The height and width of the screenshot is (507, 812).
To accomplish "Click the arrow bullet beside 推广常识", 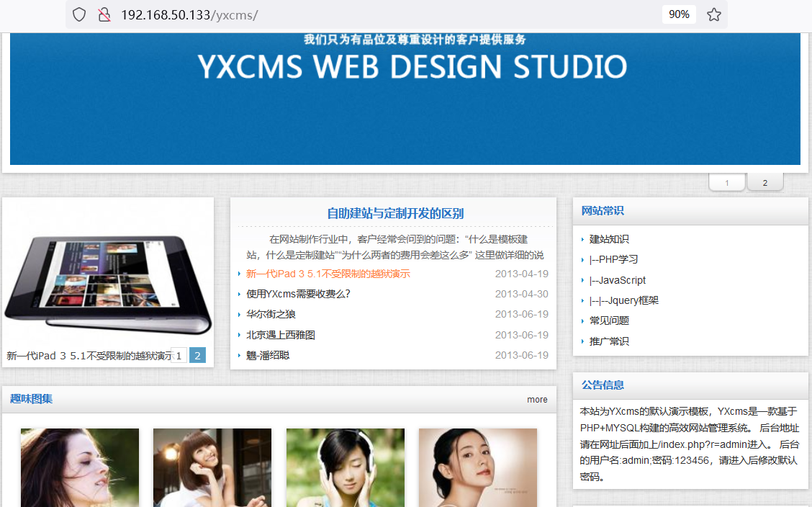I will [584, 341].
